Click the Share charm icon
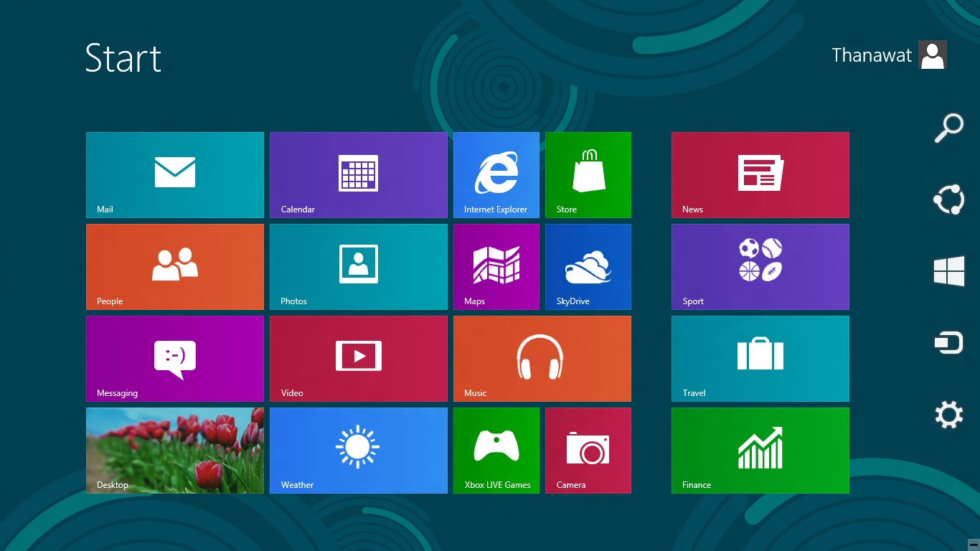This screenshot has width=980, height=551. [948, 199]
